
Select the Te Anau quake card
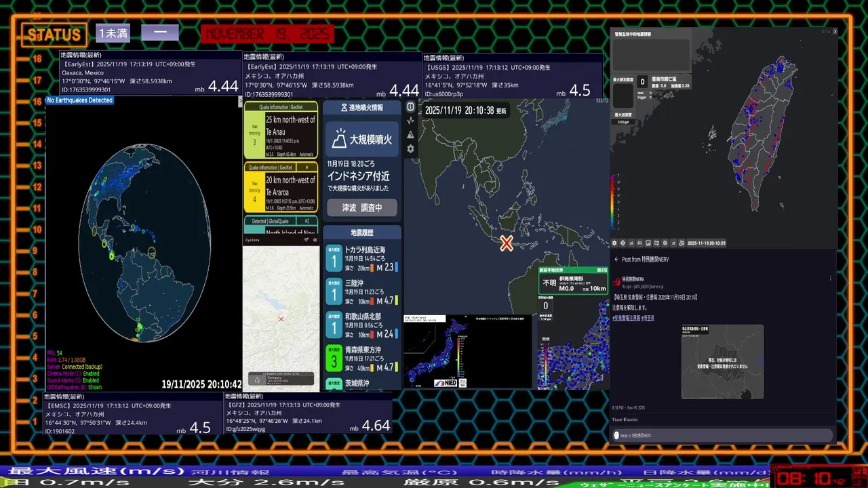click(281, 130)
